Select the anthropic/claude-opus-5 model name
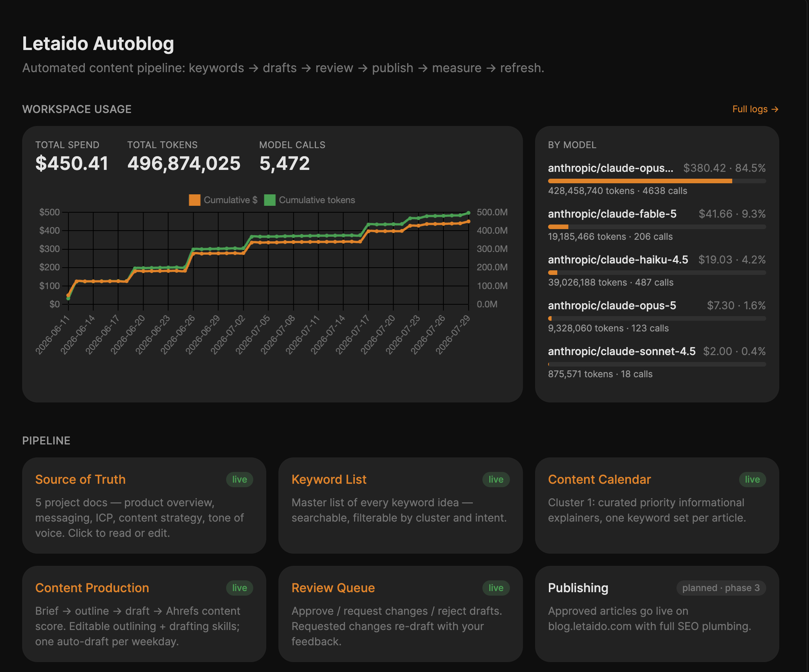 [612, 306]
